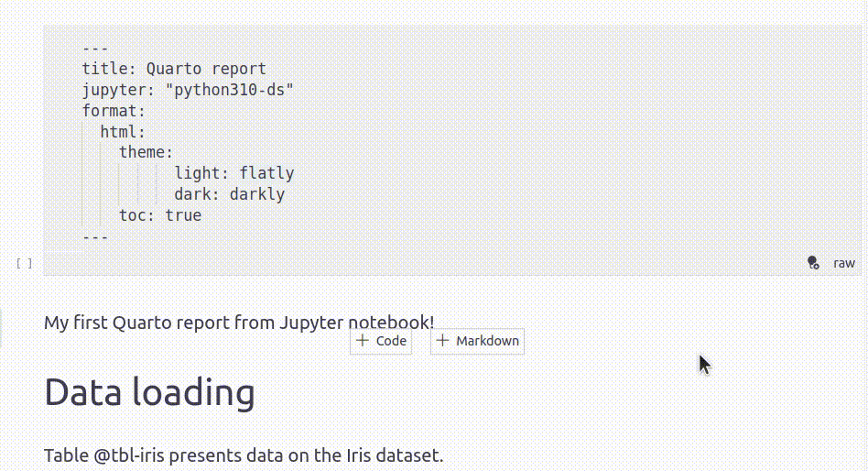The width and height of the screenshot is (868, 471).
Task: Place cursor on the title: Quarto report line
Action: [x=174, y=69]
